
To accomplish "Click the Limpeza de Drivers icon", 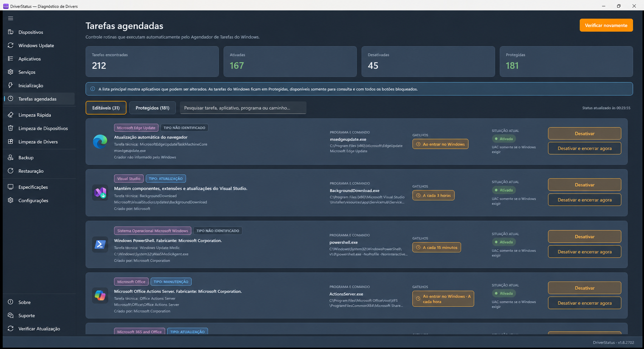I will pos(11,141).
